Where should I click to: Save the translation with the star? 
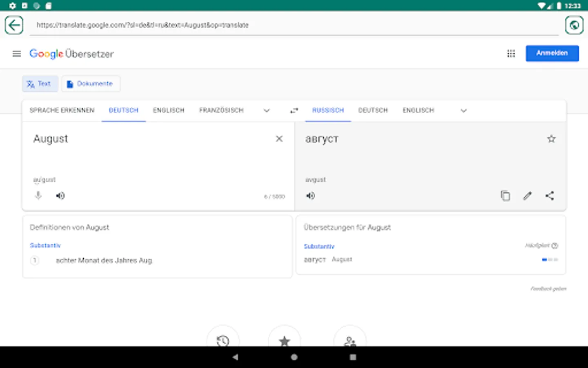coord(551,139)
